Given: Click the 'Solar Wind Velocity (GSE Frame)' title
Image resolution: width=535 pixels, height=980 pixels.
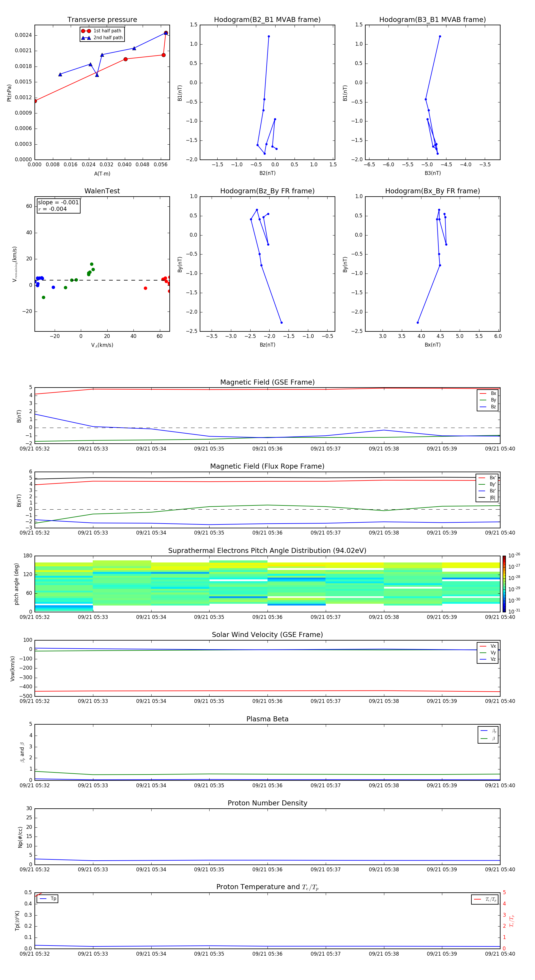Looking at the screenshot, I should click(267, 635).
